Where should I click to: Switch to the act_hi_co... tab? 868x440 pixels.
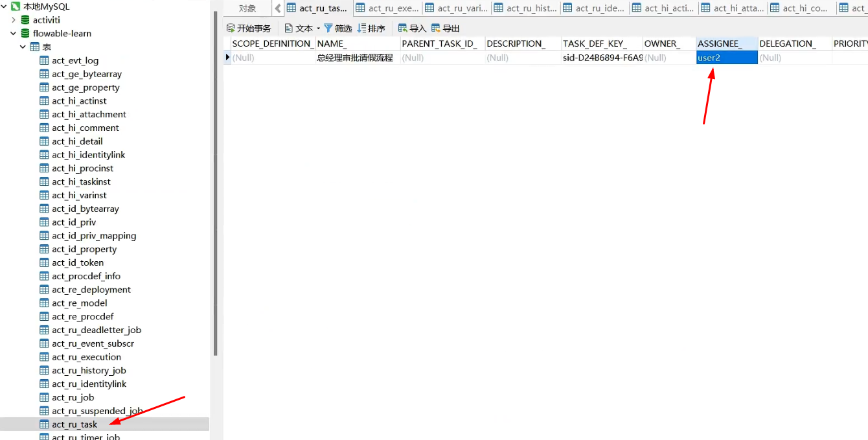802,8
